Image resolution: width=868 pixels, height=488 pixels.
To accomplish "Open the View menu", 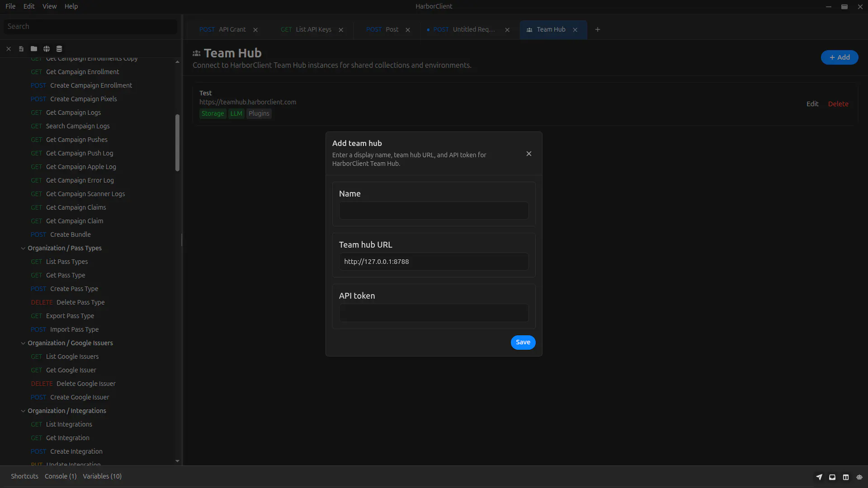I will tap(49, 6).
